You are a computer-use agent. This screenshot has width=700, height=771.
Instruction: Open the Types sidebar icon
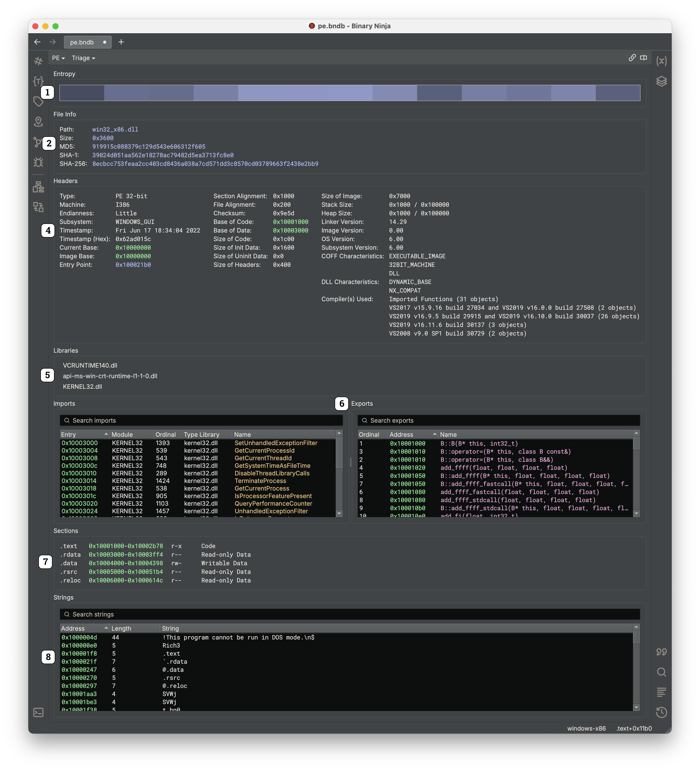(38, 81)
